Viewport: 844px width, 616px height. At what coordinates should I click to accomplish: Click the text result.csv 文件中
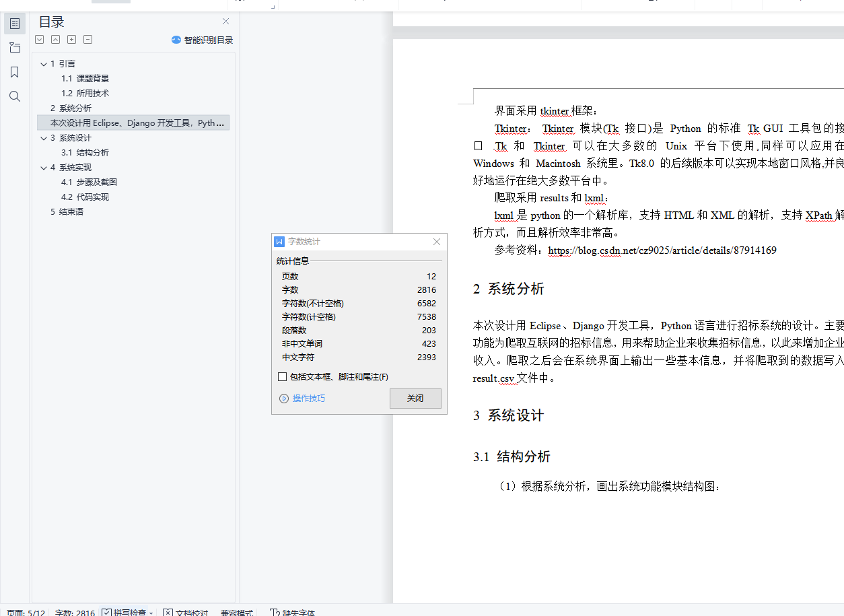[514, 378]
